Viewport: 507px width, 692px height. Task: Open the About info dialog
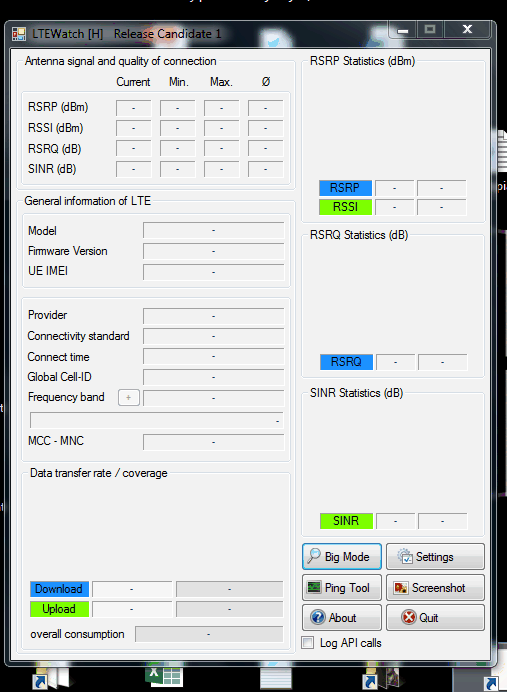tap(342, 617)
